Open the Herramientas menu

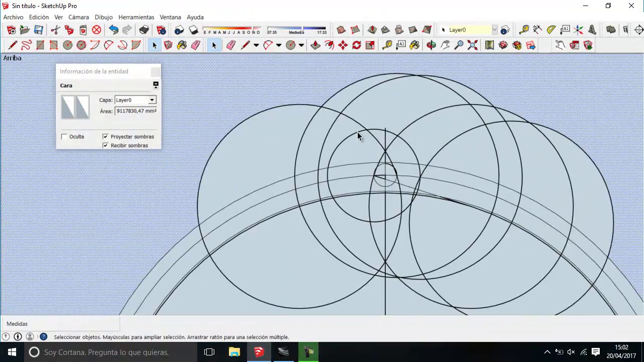point(136,17)
